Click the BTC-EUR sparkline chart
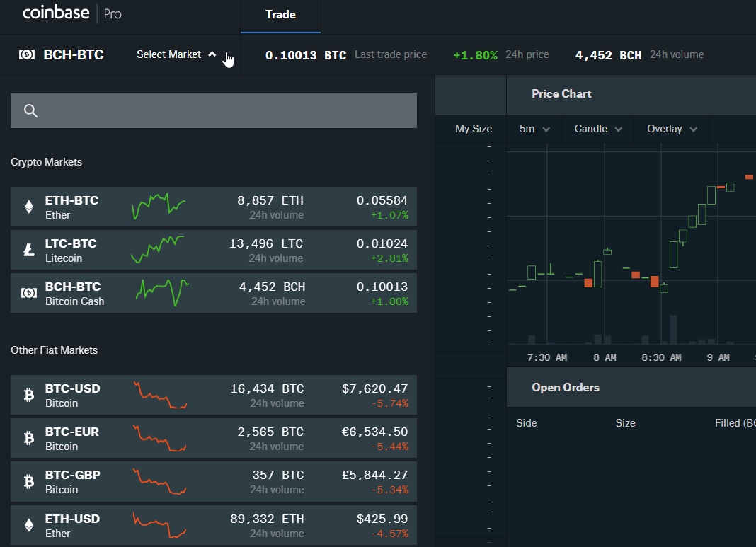Viewport: 756px width, 547px height. click(x=160, y=438)
